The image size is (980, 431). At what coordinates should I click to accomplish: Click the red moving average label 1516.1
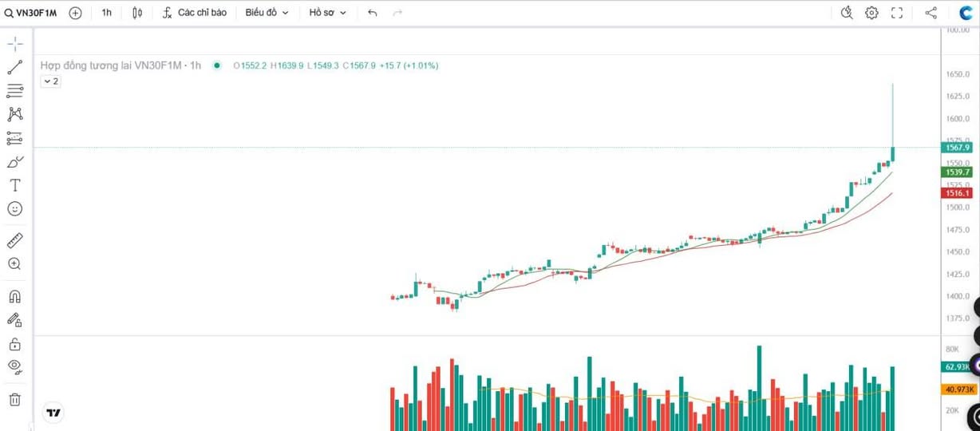(x=957, y=193)
